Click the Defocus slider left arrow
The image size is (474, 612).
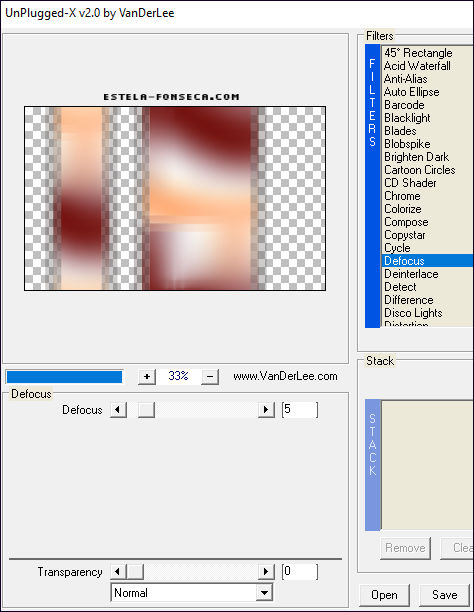pos(118,410)
